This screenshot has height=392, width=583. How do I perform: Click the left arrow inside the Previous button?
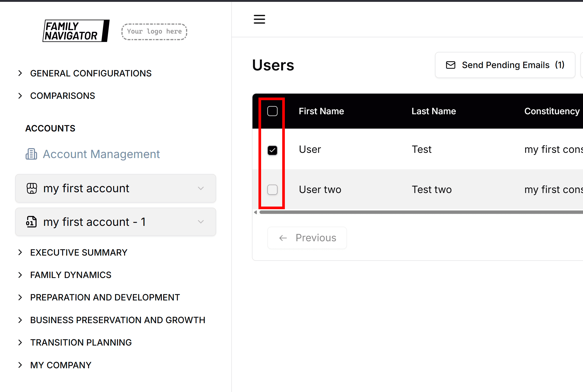(283, 238)
